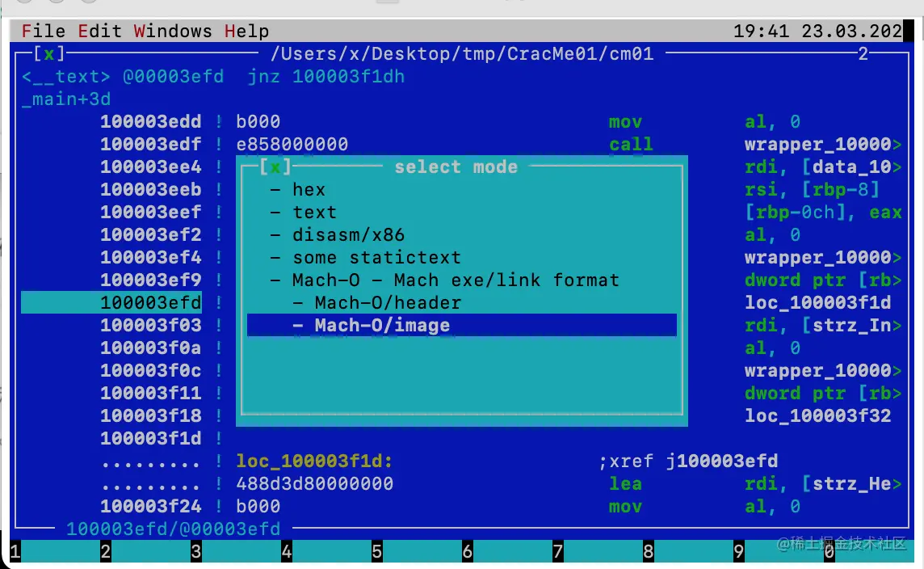The width and height of the screenshot is (924, 569).
Task: Close the cm01 viewer window with [x]
Action: click(x=49, y=53)
